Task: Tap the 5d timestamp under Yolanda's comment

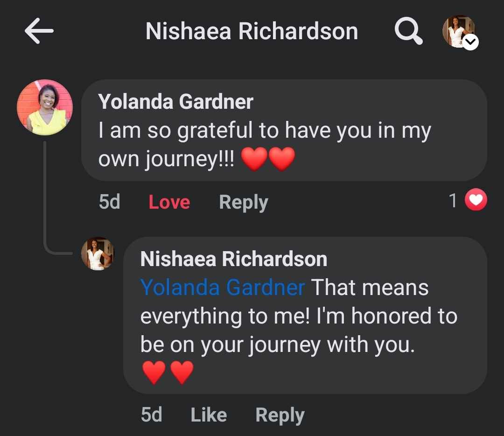Action: click(109, 202)
